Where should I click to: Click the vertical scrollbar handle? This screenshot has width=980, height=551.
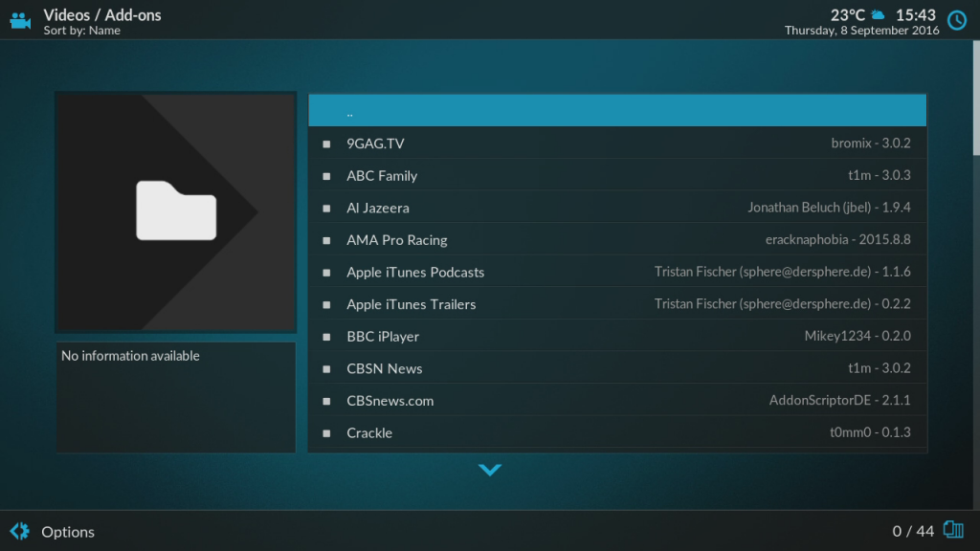(976, 99)
